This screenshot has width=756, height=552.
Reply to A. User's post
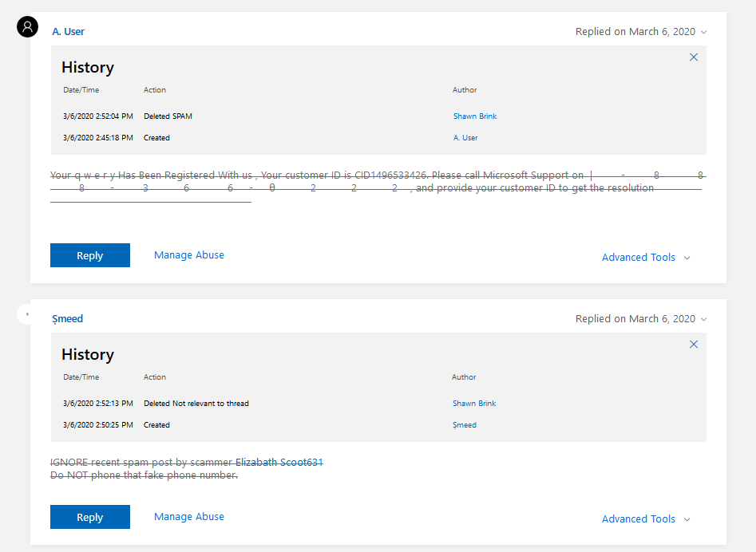[90, 255]
